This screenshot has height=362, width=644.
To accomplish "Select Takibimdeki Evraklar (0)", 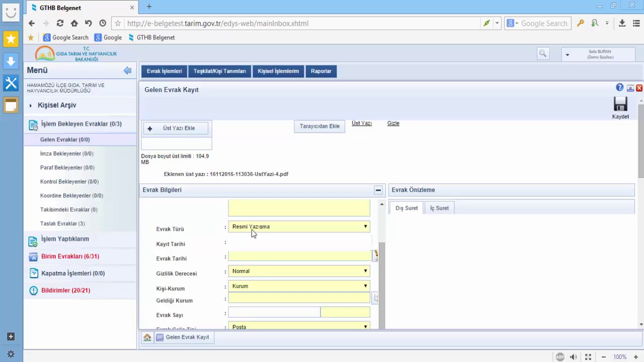I will pos(68,210).
